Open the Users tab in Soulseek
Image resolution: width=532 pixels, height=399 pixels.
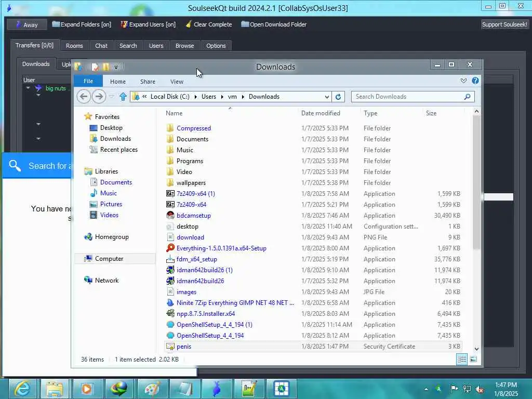pos(156,46)
